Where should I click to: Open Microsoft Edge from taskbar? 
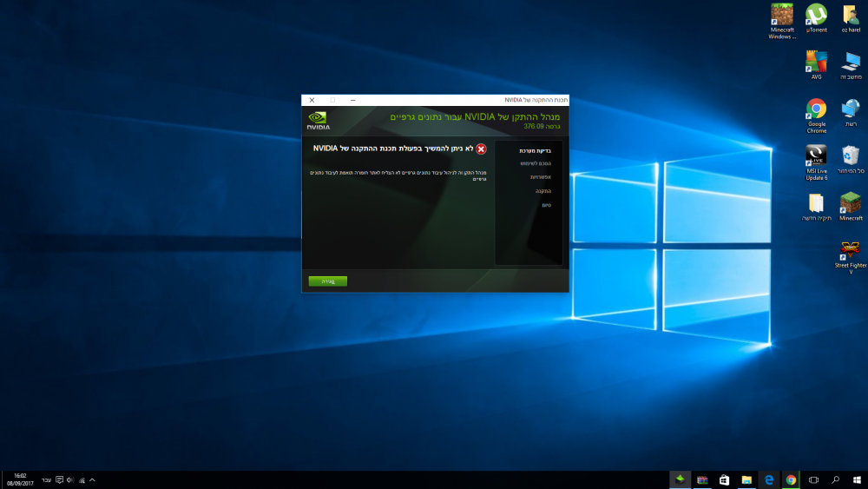click(x=769, y=480)
